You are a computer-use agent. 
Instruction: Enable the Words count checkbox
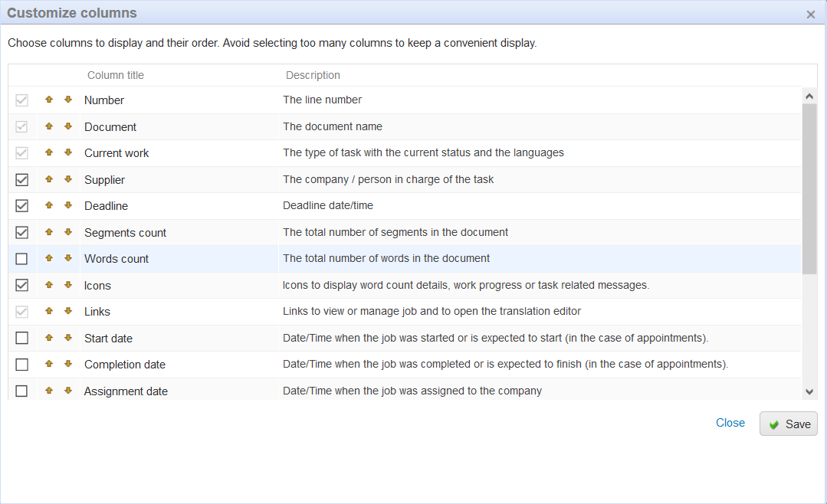tap(21, 259)
